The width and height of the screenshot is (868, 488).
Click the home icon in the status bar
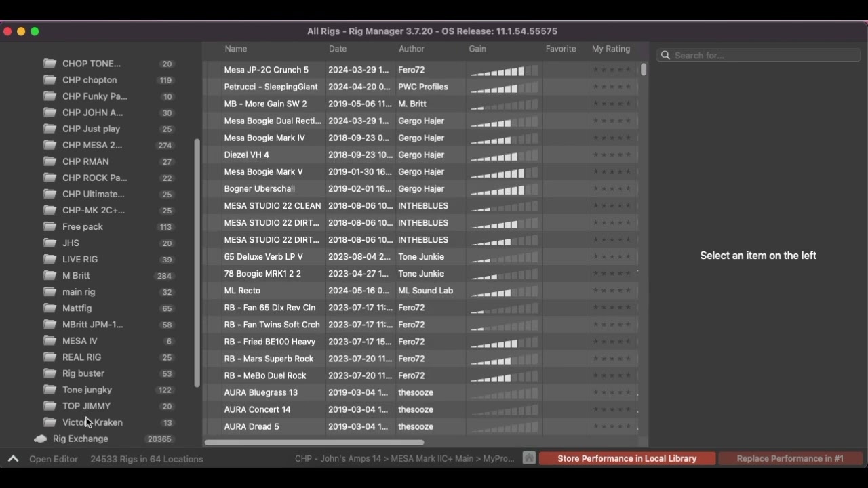coord(529,458)
